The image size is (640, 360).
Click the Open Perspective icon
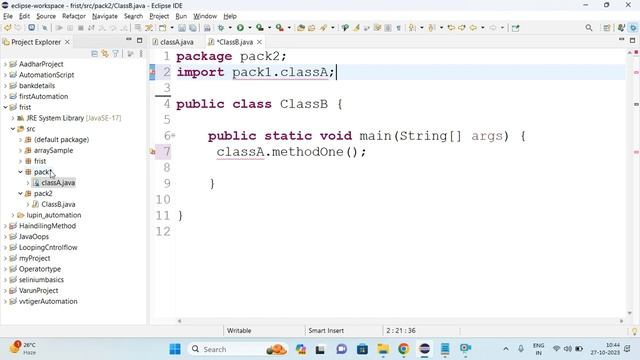pyautogui.click(x=607, y=28)
